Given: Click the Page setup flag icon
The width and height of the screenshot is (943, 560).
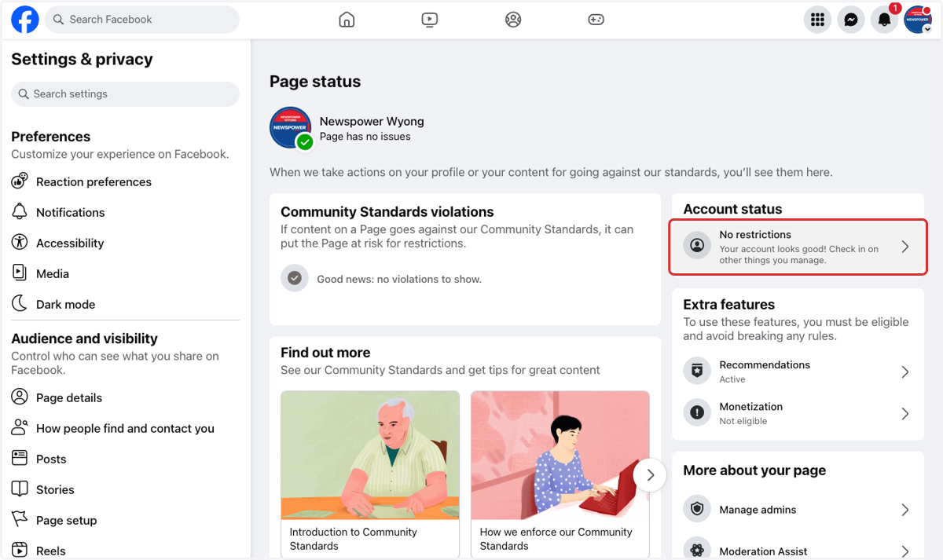Looking at the screenshot, I should (x=20, y=520).
